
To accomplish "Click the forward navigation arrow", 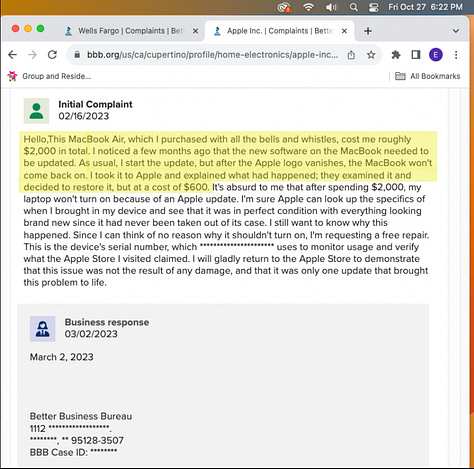I will click(x=32, y=55).
